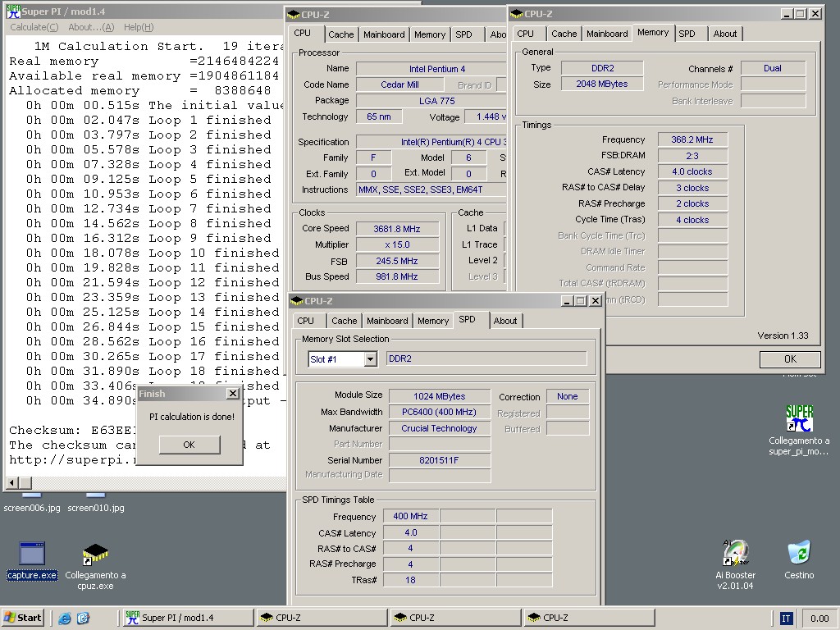Switch to SPD tab in CPU-Z CPU window
This screenshot has height=630, width=840.
click(464, 34)
